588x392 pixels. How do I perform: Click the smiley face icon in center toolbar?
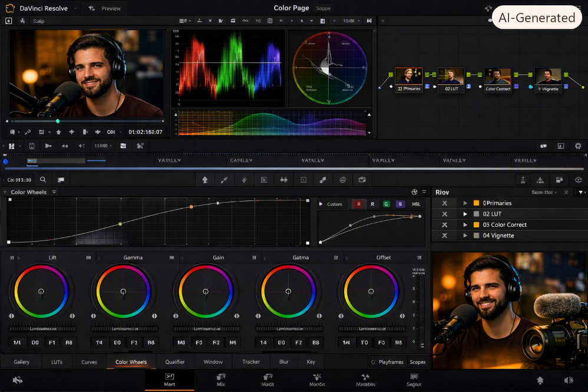[343, 180]
